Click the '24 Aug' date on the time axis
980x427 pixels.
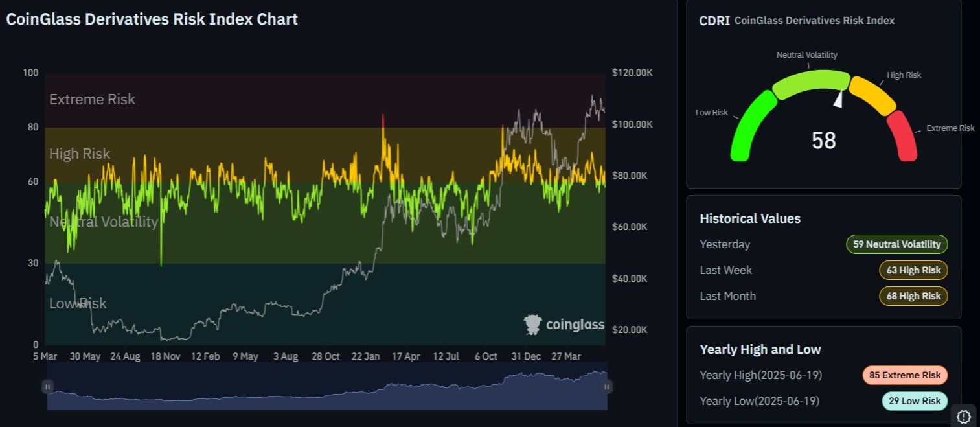pyautogui.click(x=126, y=356)
